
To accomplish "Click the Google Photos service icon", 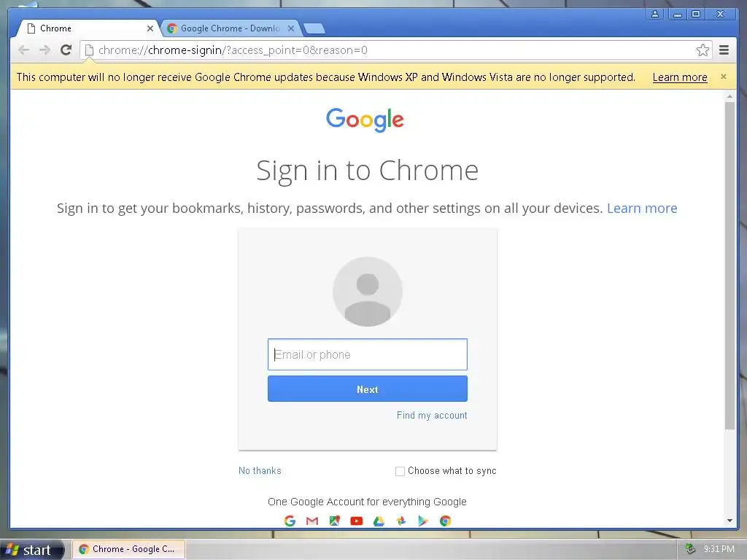I will click(401, 521).
